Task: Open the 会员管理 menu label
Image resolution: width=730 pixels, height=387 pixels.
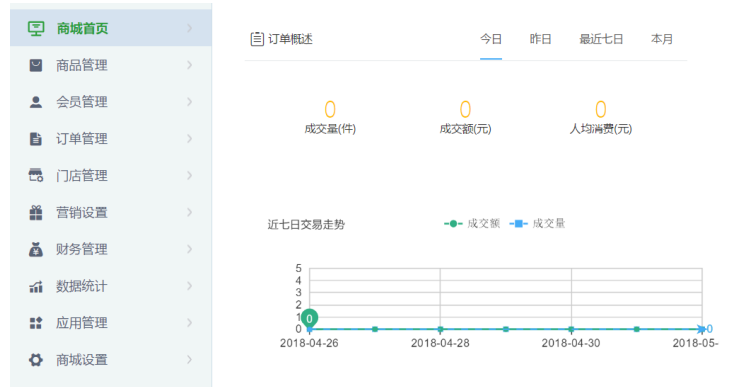Action: pos(82,102)
